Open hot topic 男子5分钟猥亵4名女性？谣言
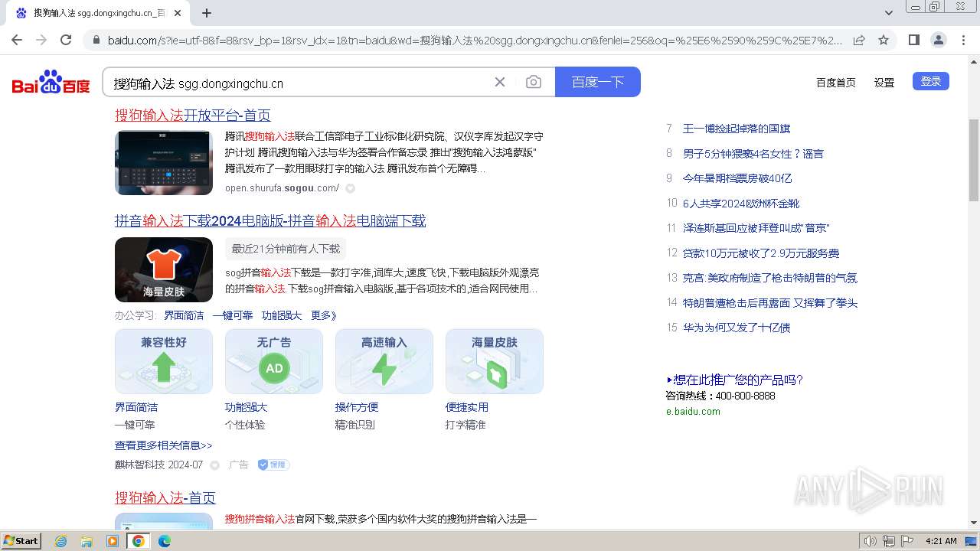 tap(753, 154)
